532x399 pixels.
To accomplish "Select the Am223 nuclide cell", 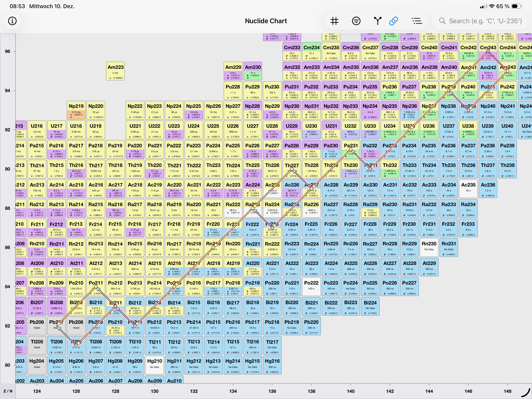I will pyautogui.click(x=115, y=71).
